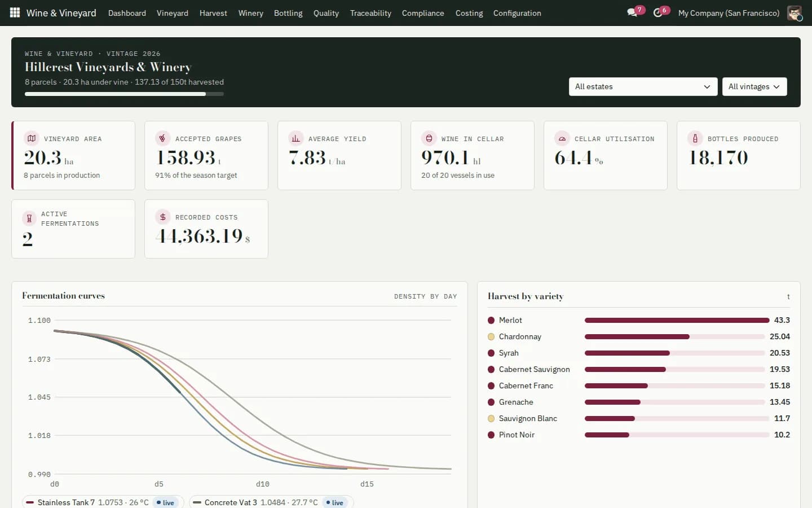Open the Quality menu

[x=326, y=12]
